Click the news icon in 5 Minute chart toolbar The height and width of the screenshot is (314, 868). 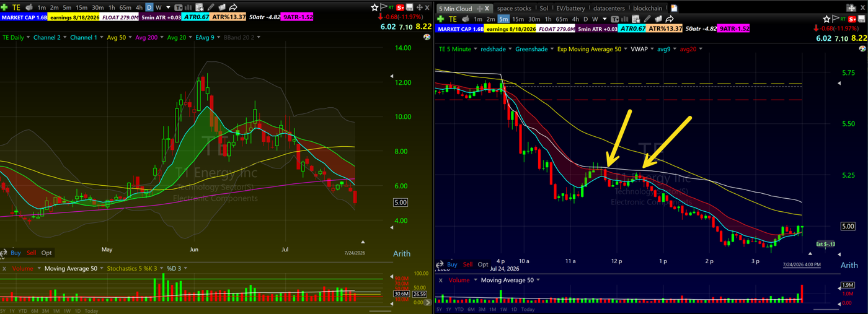[466, 19]
